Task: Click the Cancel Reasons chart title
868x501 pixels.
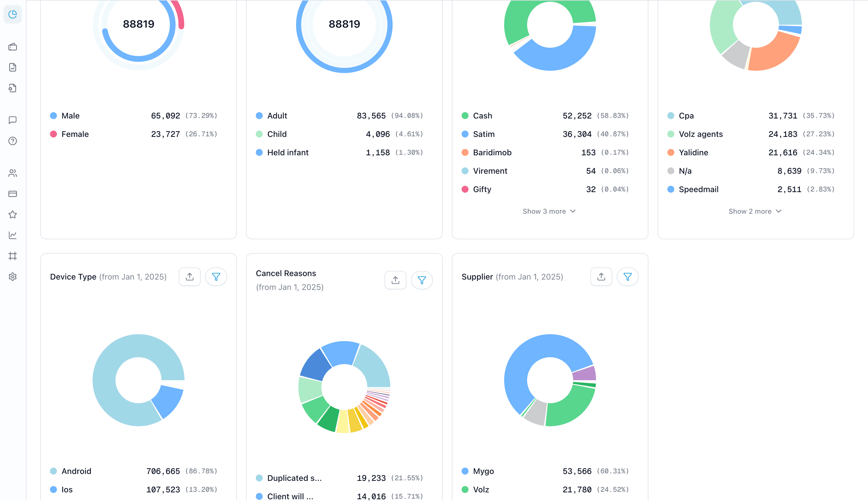Action: pyautogui.click(x=286, y=273)
